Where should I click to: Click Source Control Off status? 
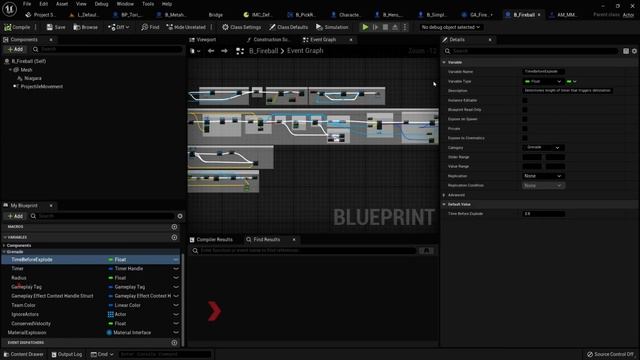tap(610, 354)
